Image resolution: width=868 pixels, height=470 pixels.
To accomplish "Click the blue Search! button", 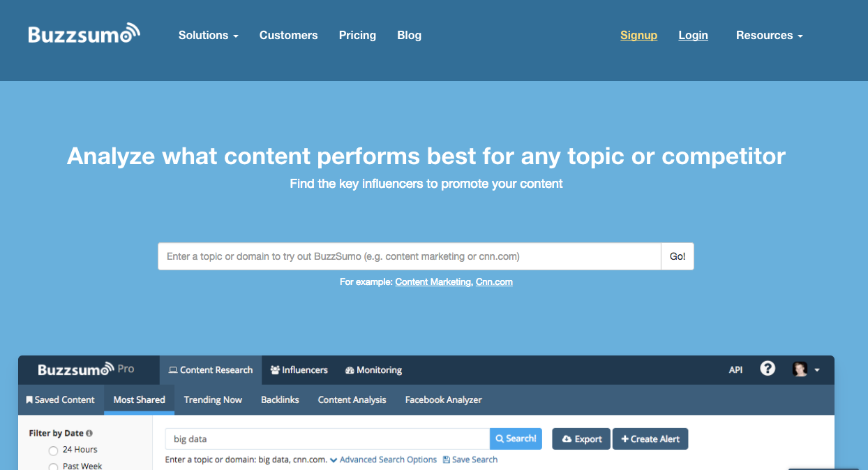I will point(516,439).
